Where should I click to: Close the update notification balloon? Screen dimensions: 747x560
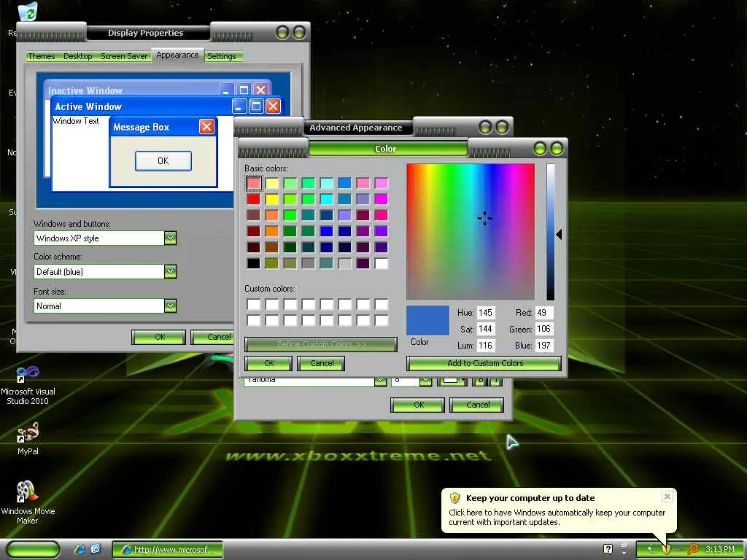667,497
